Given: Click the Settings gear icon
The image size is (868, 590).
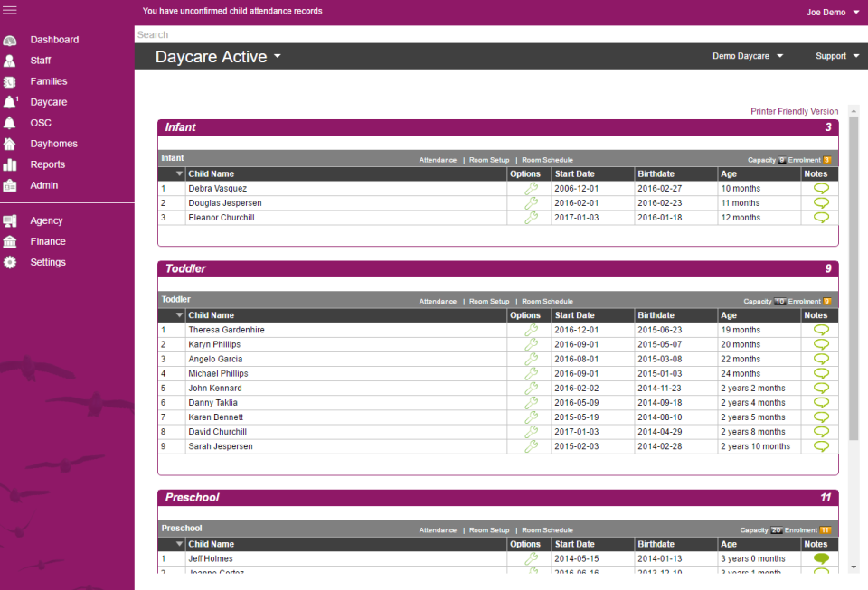Looking at the screenshot, I should 9,262.
